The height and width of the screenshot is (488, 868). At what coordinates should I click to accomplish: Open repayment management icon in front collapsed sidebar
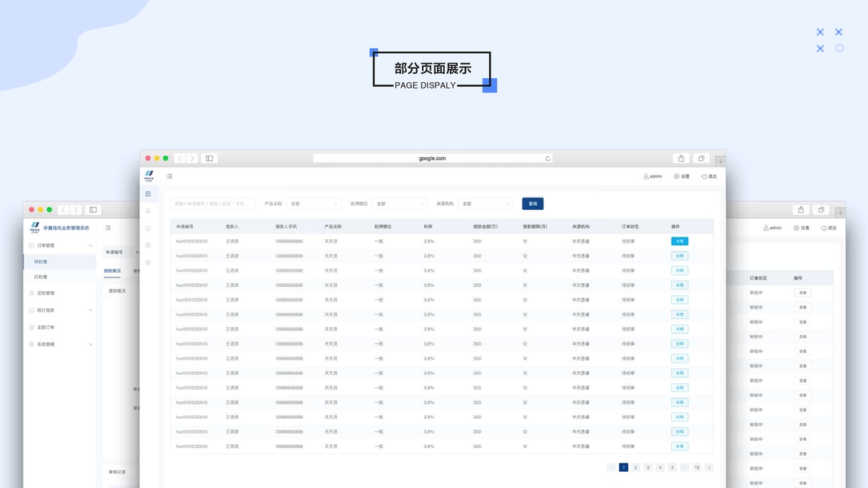(x=148, y=211)
